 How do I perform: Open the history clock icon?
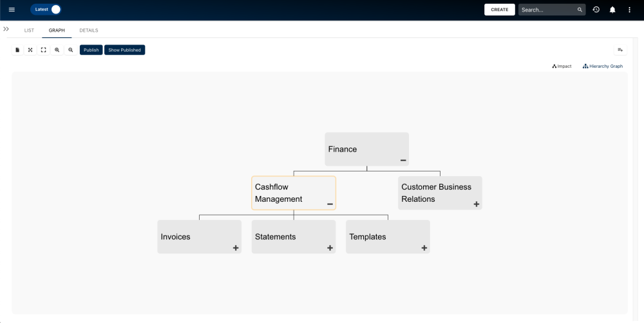(596, 10)
